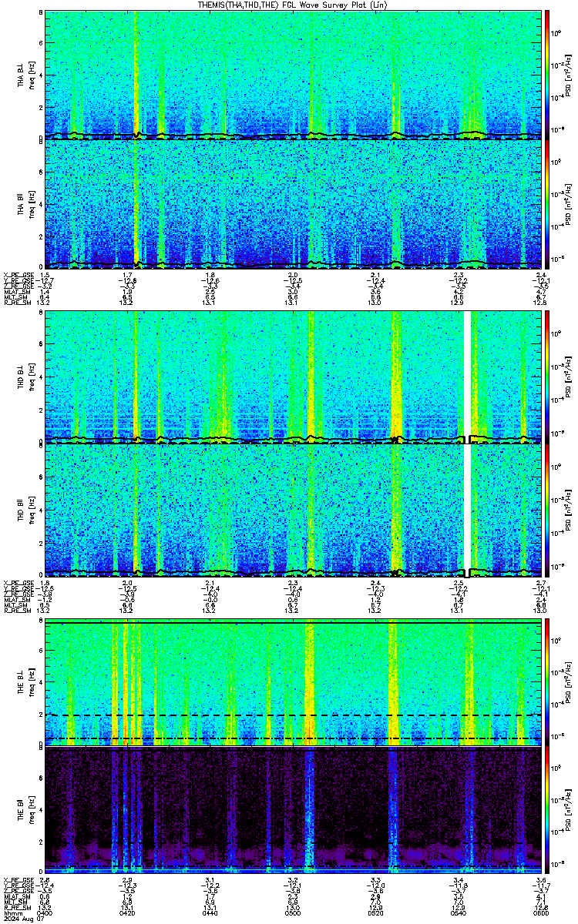Click the R_RE_SM label under THD panels
The height and width of the screenshot is (924, 578).
pos(16,611)
